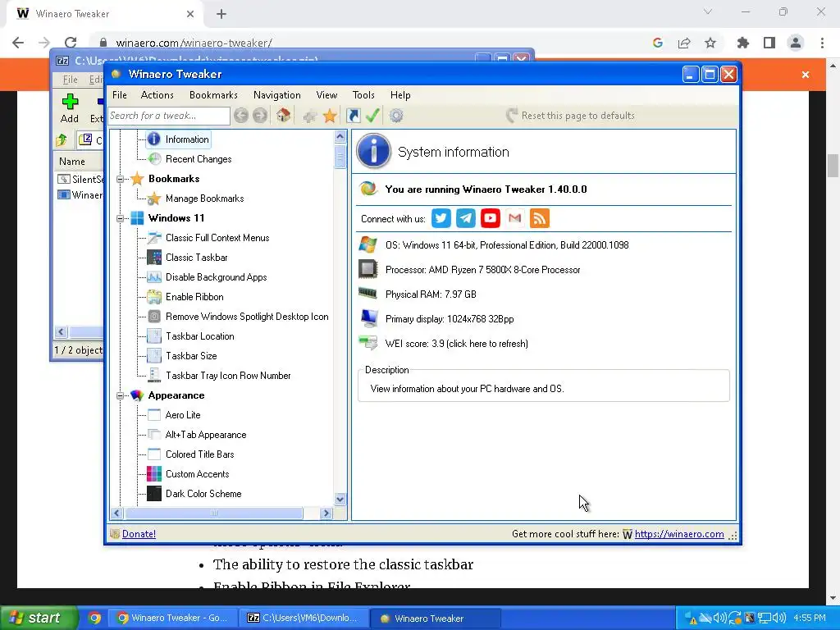Click the tree vertical scrollbar down arrow
Image resolution: width=840 pixels, height=630 pixels.
click(340, 500)
